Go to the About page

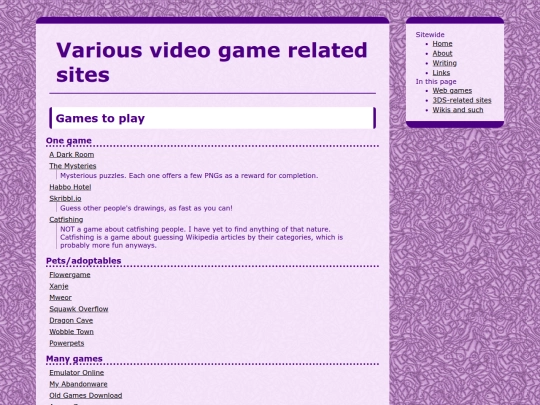(442, 53)
